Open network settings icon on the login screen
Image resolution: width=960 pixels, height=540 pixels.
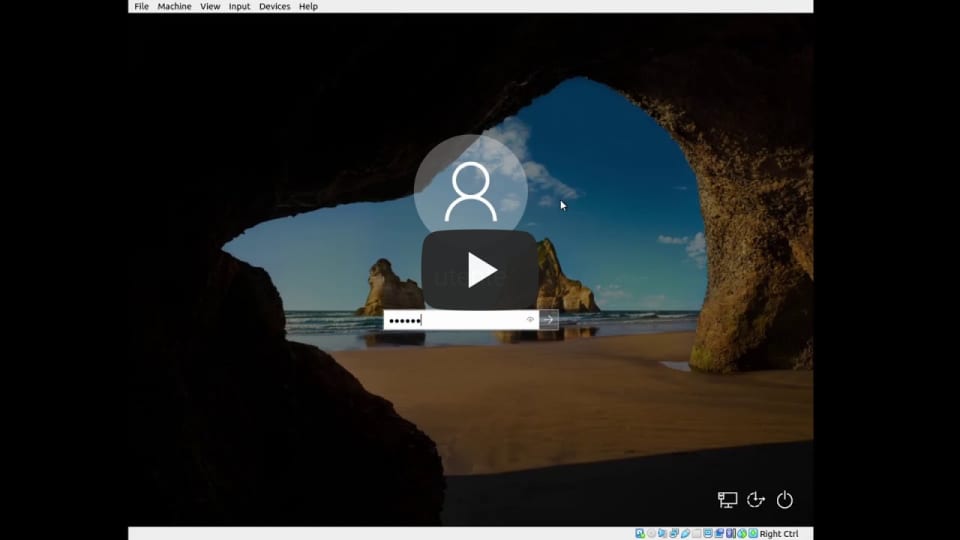coord(727,500)
